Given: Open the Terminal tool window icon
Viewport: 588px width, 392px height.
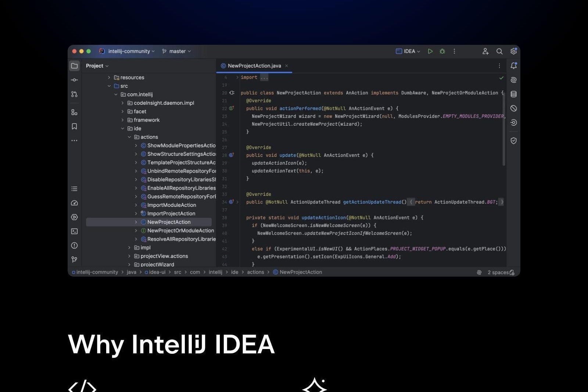Looking at the screenshot, I should (x=74, y=231).
